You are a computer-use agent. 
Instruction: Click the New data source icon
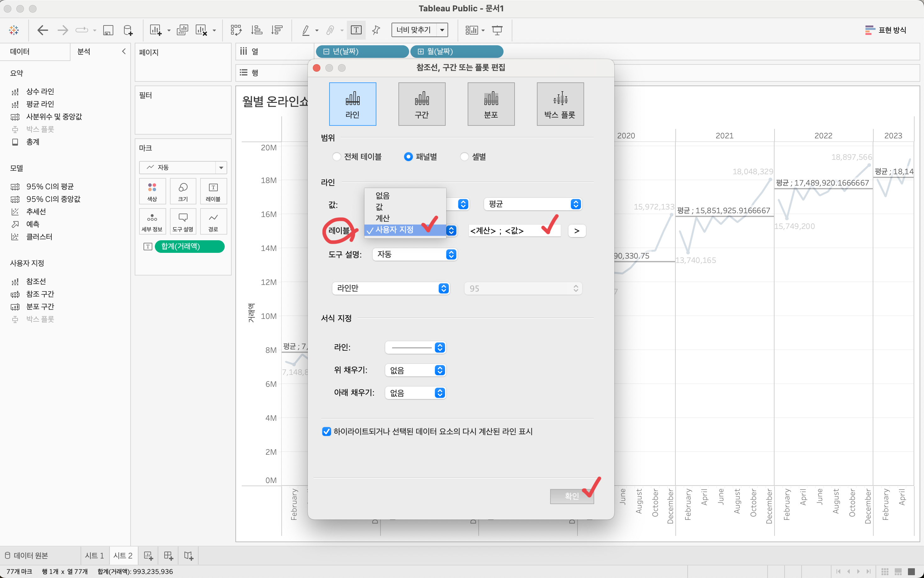click(x=128, y=30)
